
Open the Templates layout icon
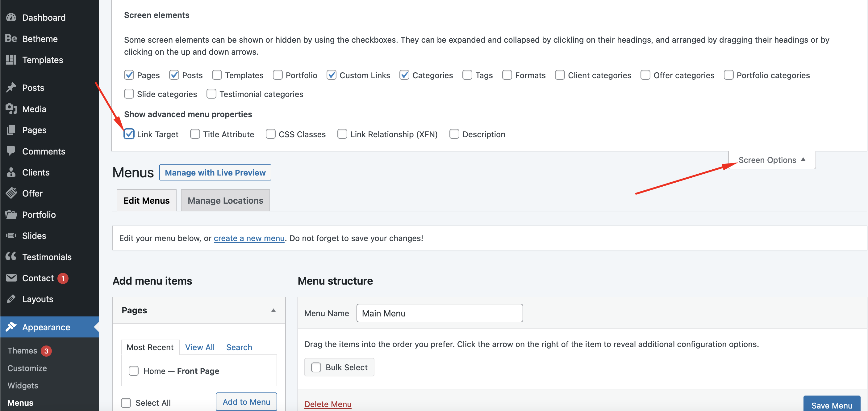[x=11, y=59]
